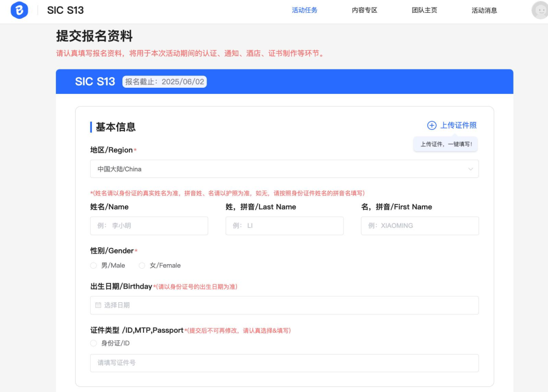Open the user avatar in top right corner

(539, 10)
